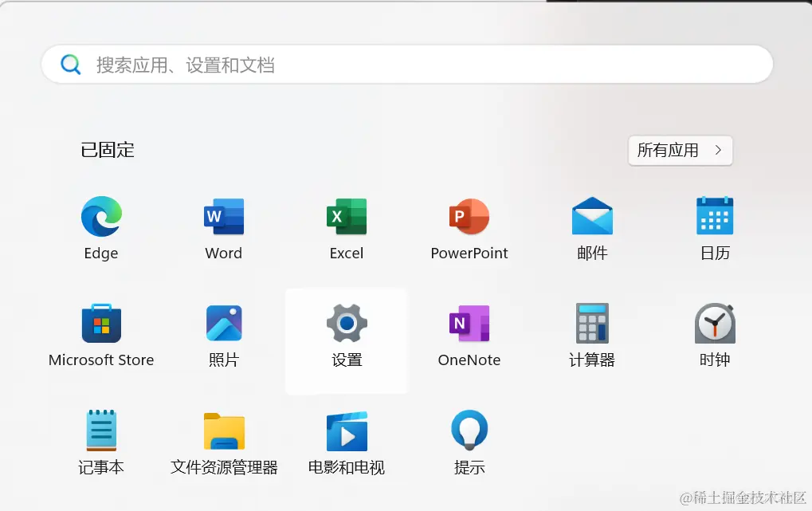Image resolution: width=812 pixels, height=511 pixels.
Task: Launch Word from pinned apps
Action: [224, 217]
